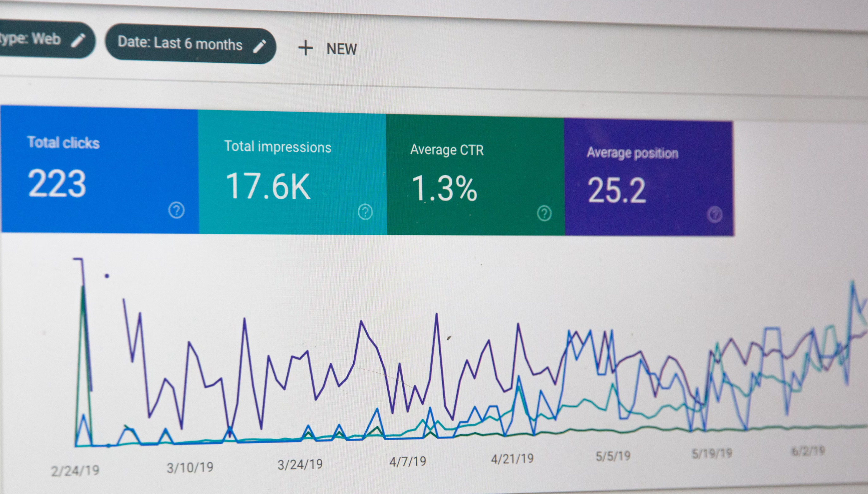Click the 4/7/19 date axis label
Screen dimensions: 868x494
click(407, 461)
